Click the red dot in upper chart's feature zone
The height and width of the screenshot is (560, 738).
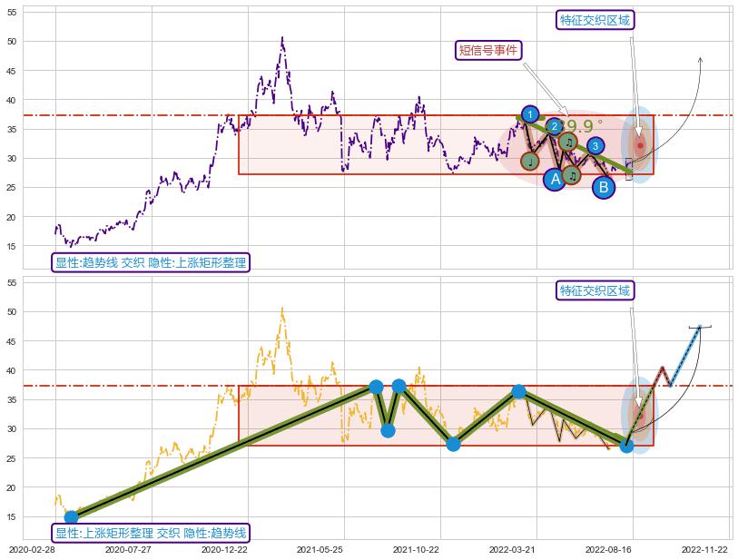tap(639, 145)
